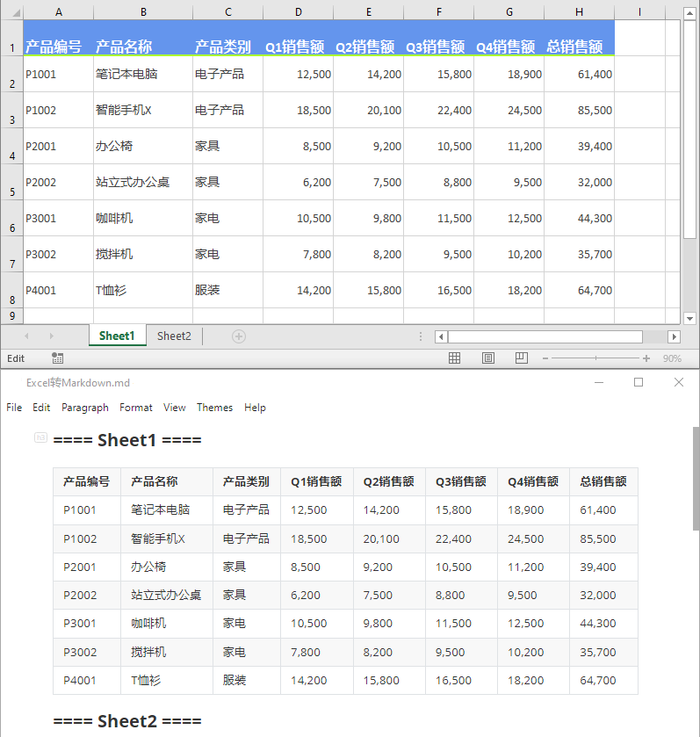The height and width of the screenshot is (737, 700).
Task: Open the View menu
Action: (174, 408)
